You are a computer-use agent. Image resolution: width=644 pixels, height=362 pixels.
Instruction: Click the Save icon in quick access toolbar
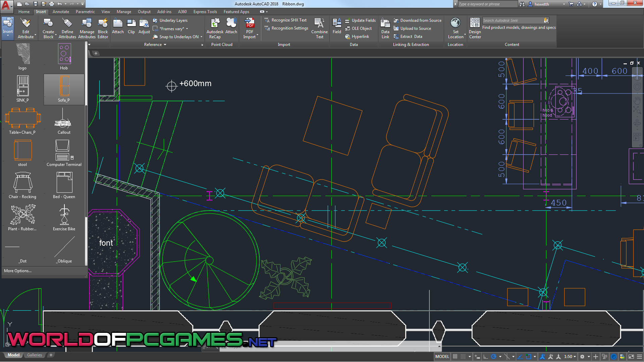tap(36, 4)
